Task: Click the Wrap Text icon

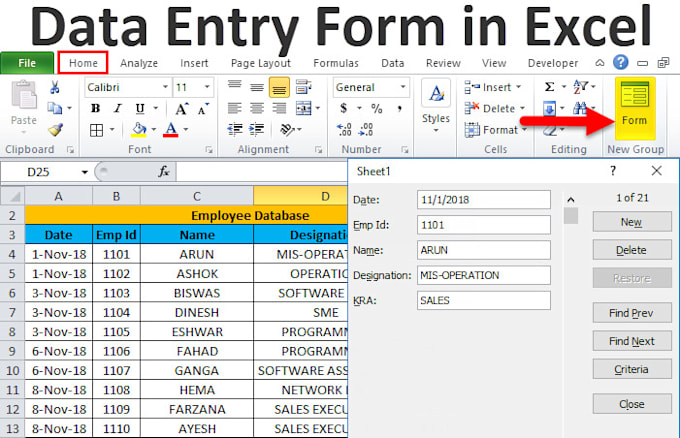Action: coord(303,87)
